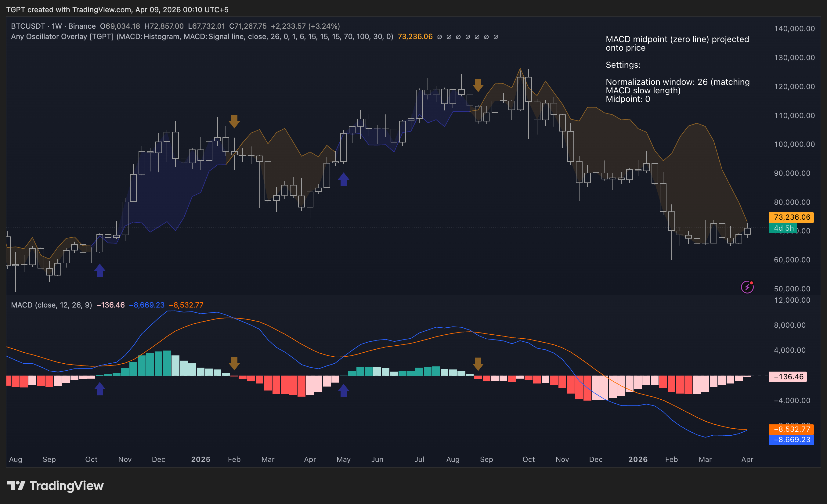Click the 8,000.00 MACD scale label

pos(790,325)
